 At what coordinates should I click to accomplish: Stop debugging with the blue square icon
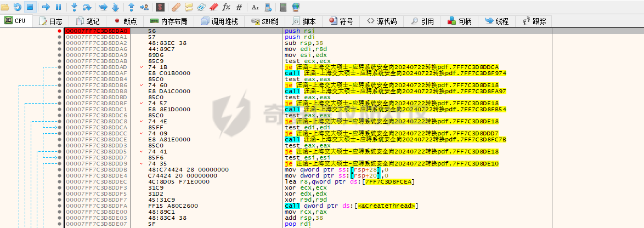pyautogui.click(x=30, y=7)
